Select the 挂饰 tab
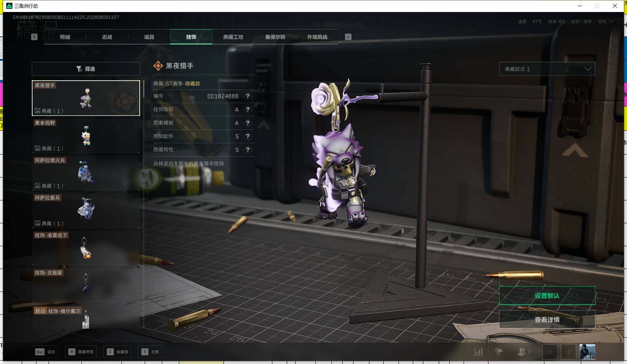Screen dimensions: 627x364 pyautogui.click(x=191, y=37)
